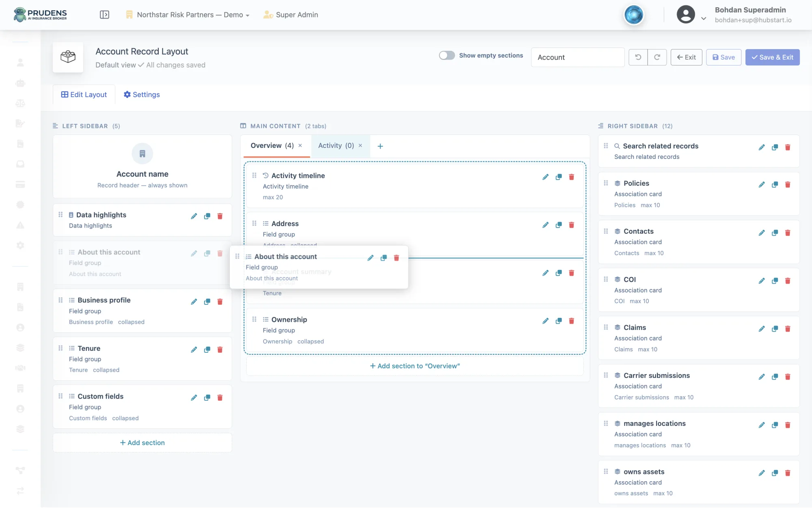The image size is (812, 508).
Task: Delete the Ownership field group
Action: (x=572, y=321)
